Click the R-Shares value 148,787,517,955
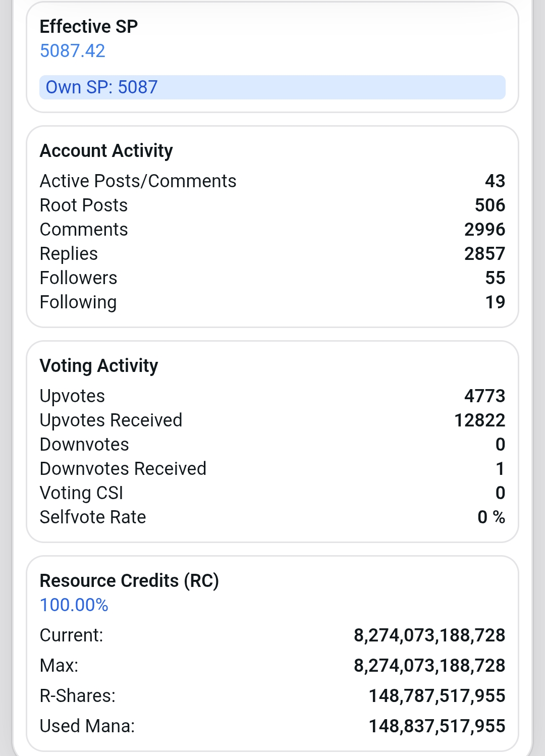The width and height of the screenshot is (545, 756). 437,696
